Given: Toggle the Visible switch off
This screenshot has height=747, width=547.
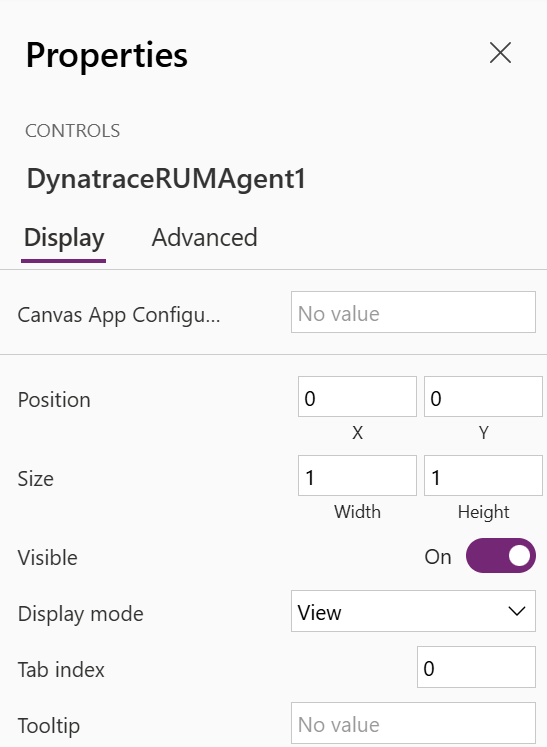Looking at the screenshot, I should [501, 555].
